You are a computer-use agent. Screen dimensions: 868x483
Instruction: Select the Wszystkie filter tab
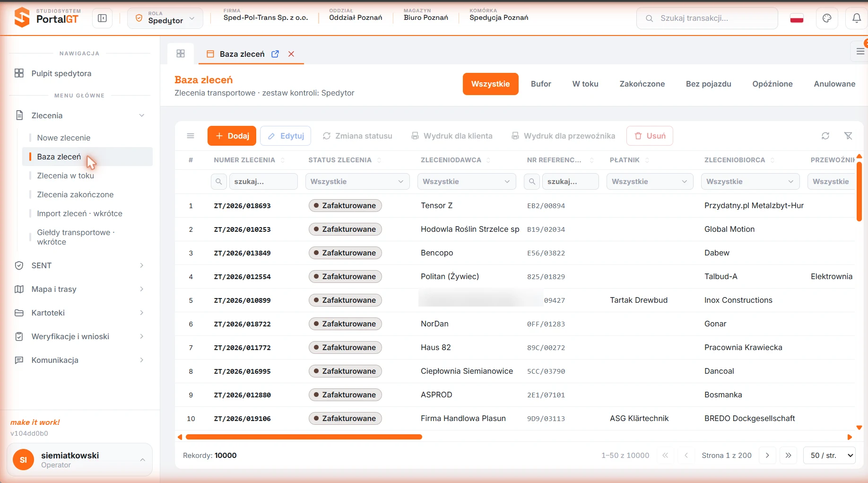point(491,84)
